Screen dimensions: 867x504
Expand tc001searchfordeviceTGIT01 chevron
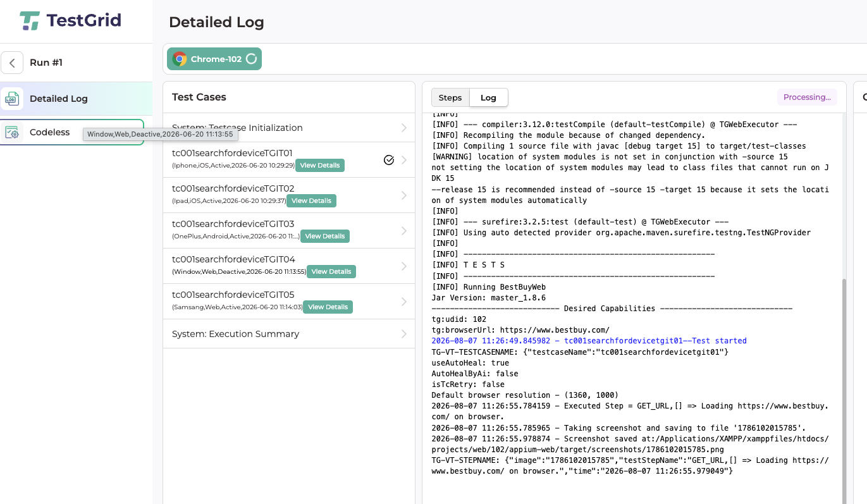(x=404, y=160)
